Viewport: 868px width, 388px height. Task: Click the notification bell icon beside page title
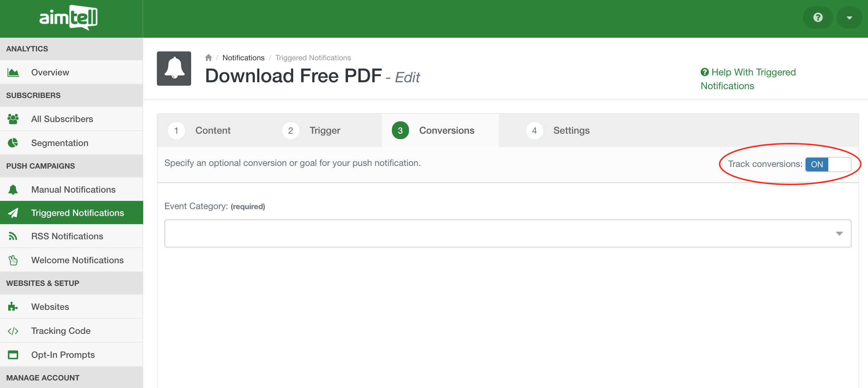coord(174,69)
